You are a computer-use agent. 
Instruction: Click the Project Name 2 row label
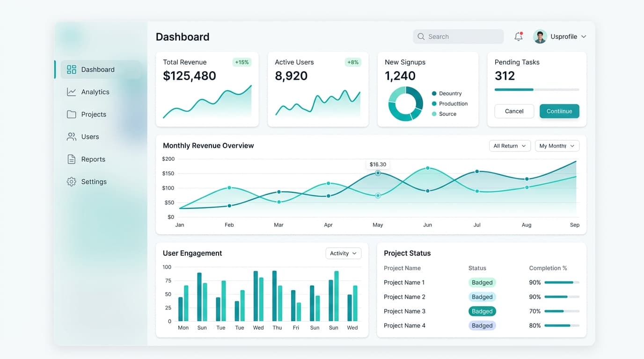click(404, 297)
